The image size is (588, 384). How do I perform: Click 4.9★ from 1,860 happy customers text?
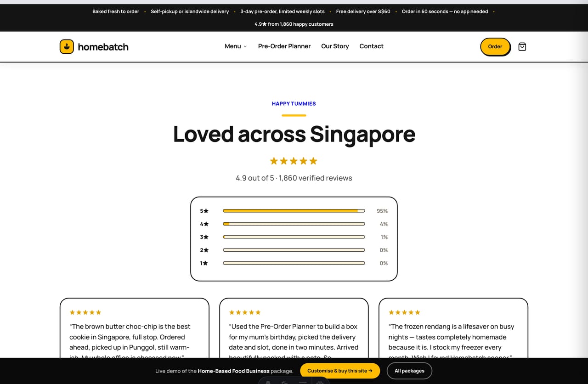[294, 24]
